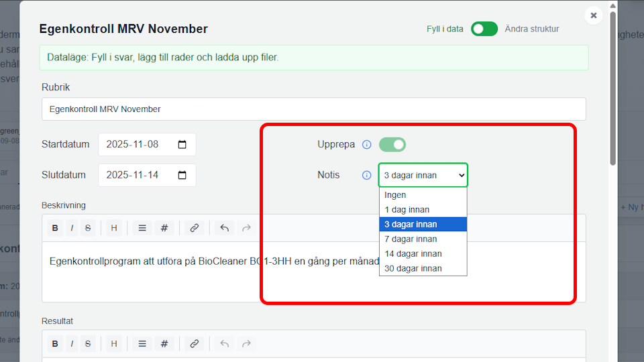Insert heading in the Resultat editor
Viewport: 644px width, 362px height.
[114, 343]
